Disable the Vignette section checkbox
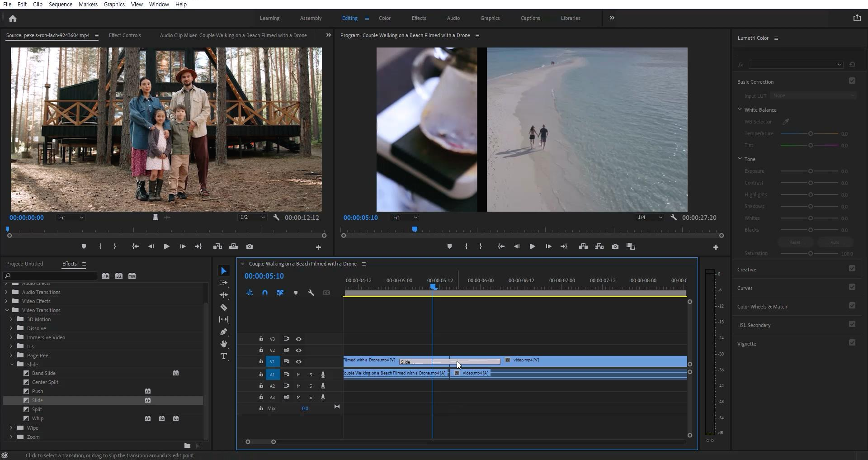This screenshot has height=460, width=868. point(852,343)
